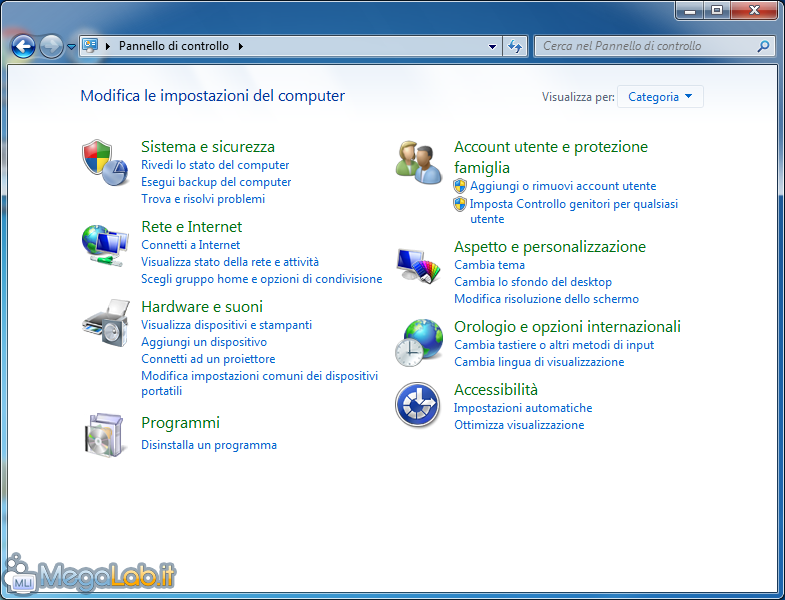The width and height of the screenshot is (785, 600).
Task: Click Modifica risoluzione dello schermo
Action: [x=546, y=299]
